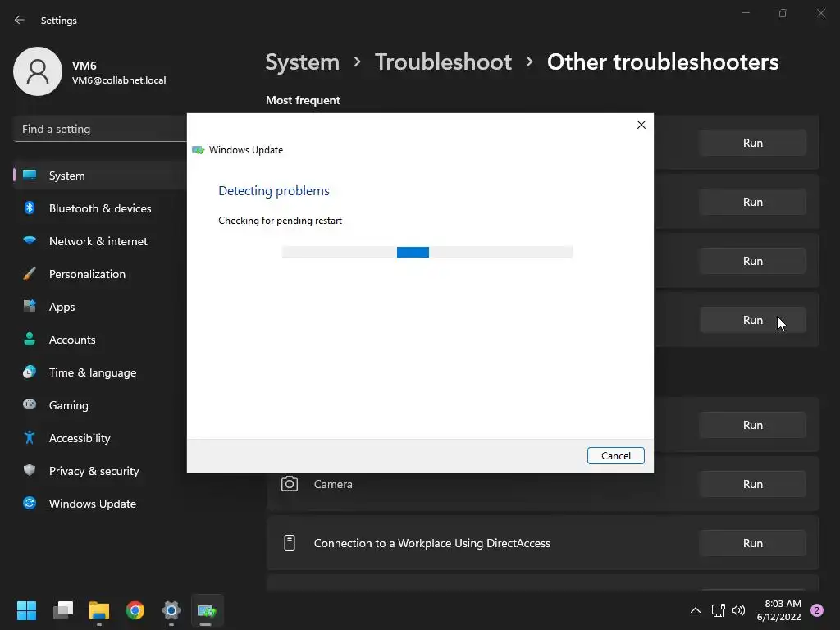Viewport: 840px width, 630px height.
Task: Open the Apps settings page
Action: coord(100,307)
